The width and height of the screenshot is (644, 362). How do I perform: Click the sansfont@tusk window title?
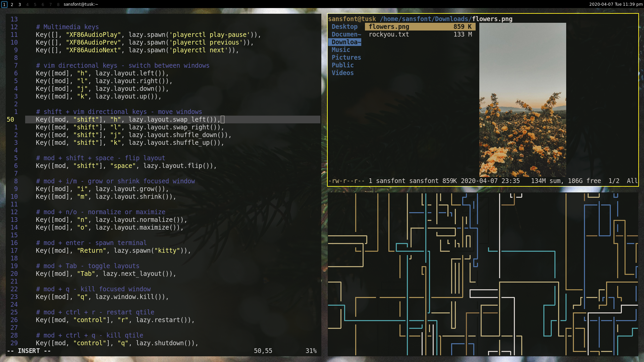tap(81, 4)
